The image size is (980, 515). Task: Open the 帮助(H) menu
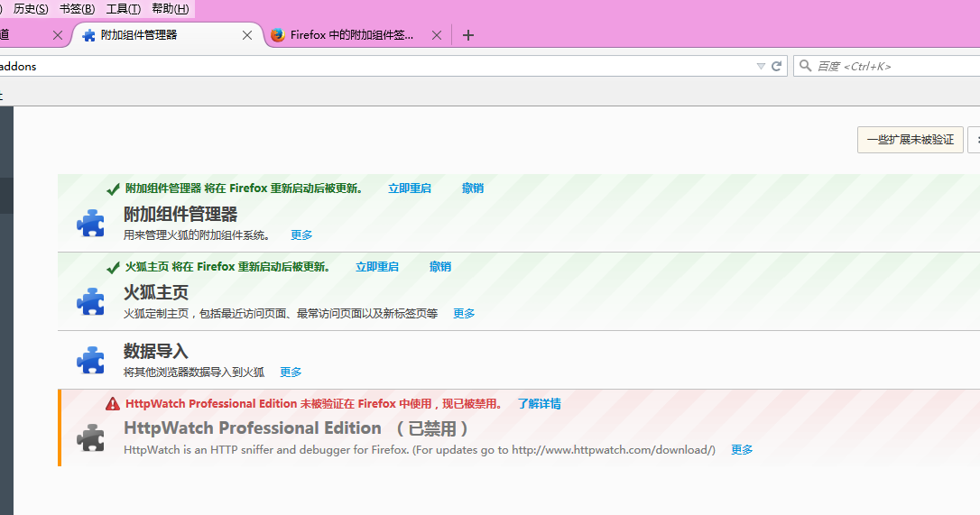170,9
